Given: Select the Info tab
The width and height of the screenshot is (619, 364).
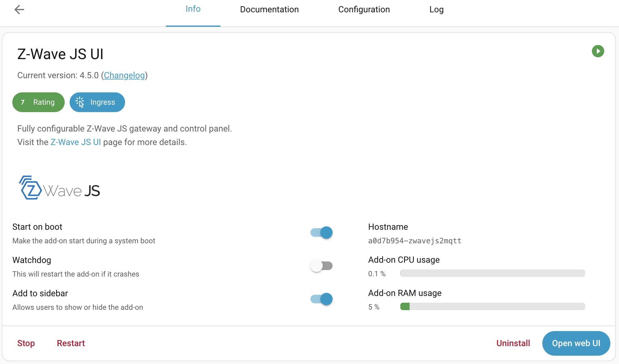Looking at the screenshot, I should [x=193, y=9].
